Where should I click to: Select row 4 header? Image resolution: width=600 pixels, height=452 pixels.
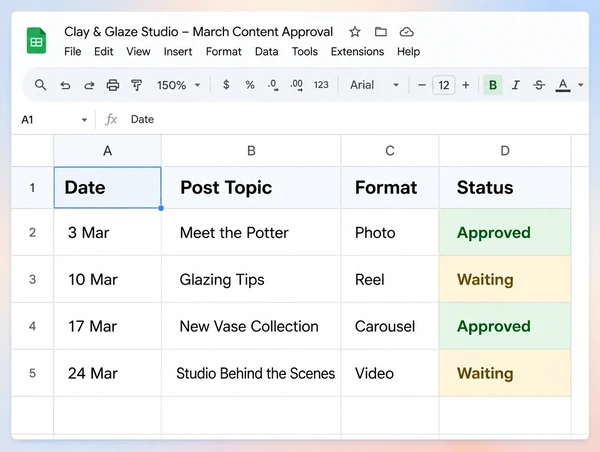pyautogui.click(x=33, y=326)
